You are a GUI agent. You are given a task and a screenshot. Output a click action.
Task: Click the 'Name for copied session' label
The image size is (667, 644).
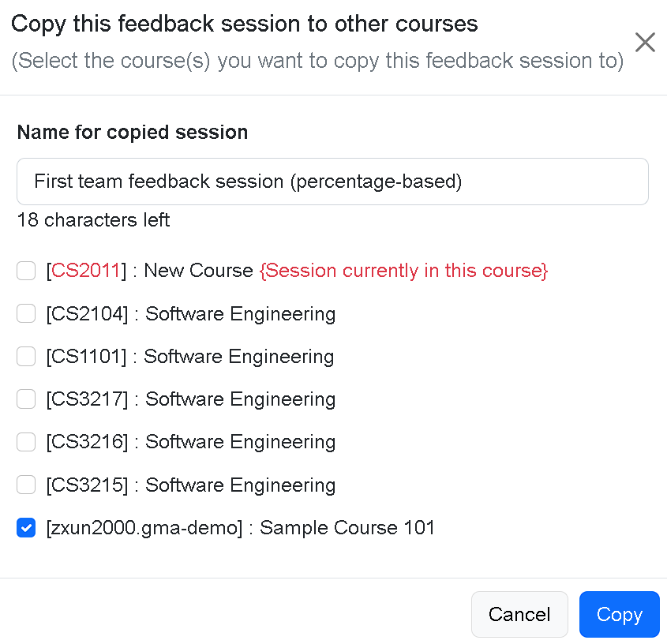132,132
